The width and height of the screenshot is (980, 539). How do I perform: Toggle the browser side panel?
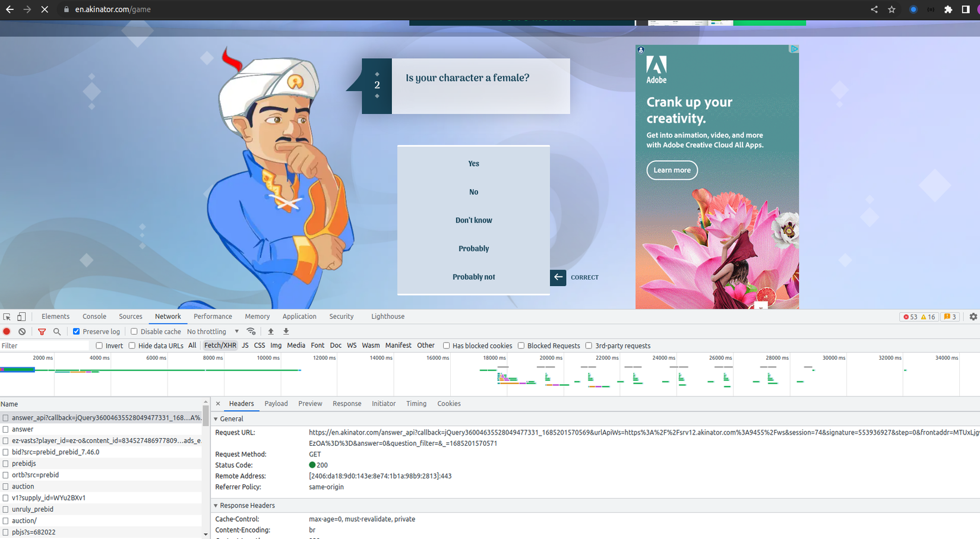tap(966, 9)
